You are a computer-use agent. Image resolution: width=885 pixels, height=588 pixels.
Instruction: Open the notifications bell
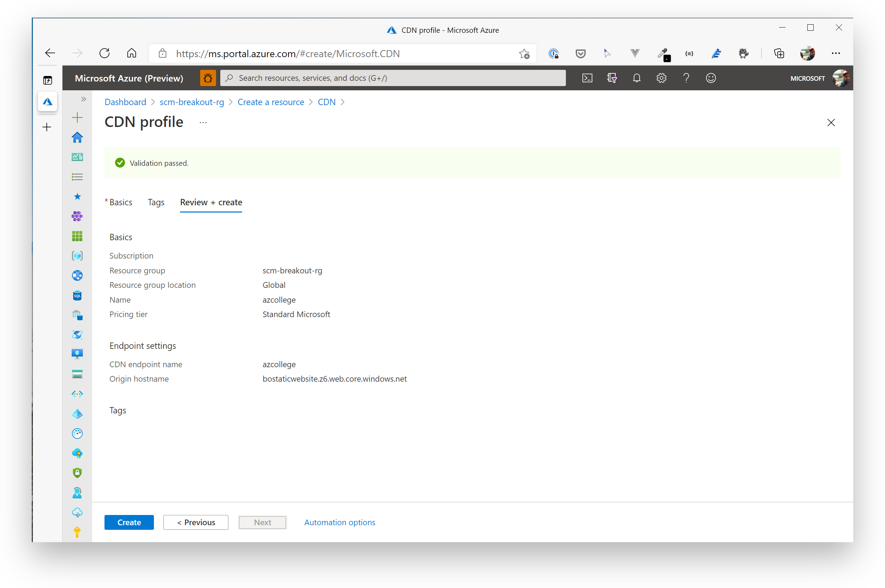tap(636, 78)
